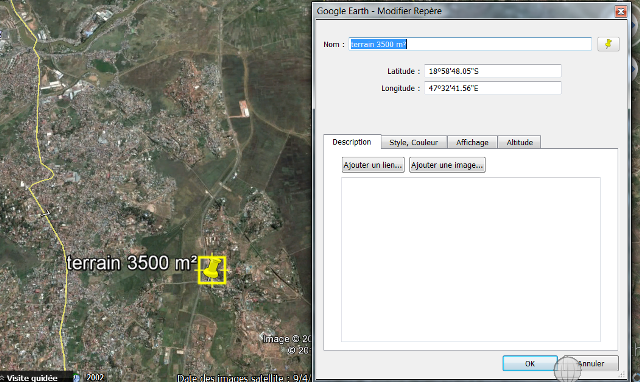The height and width of the screenshot is (382, 640).
Task: Switch to the Style, Couleur tab
Action: pos(414,142)
